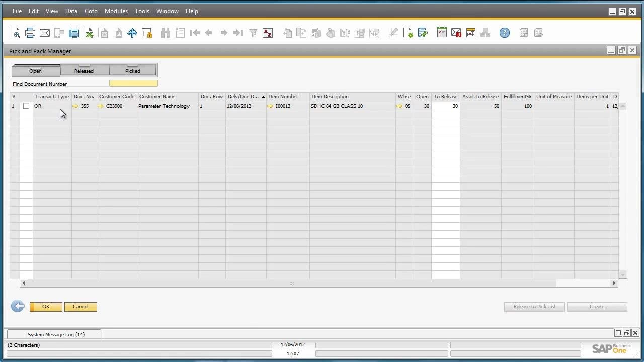Viewport: 644px width, 362px height.
Task: Click the Send Email envelope icon
Action: click(45, 33)
